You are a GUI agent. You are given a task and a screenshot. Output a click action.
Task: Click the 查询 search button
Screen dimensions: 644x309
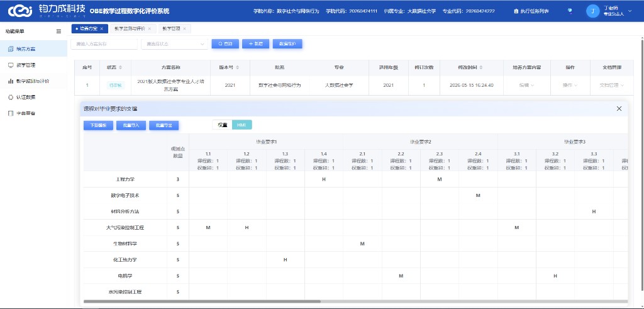point(225,44)
